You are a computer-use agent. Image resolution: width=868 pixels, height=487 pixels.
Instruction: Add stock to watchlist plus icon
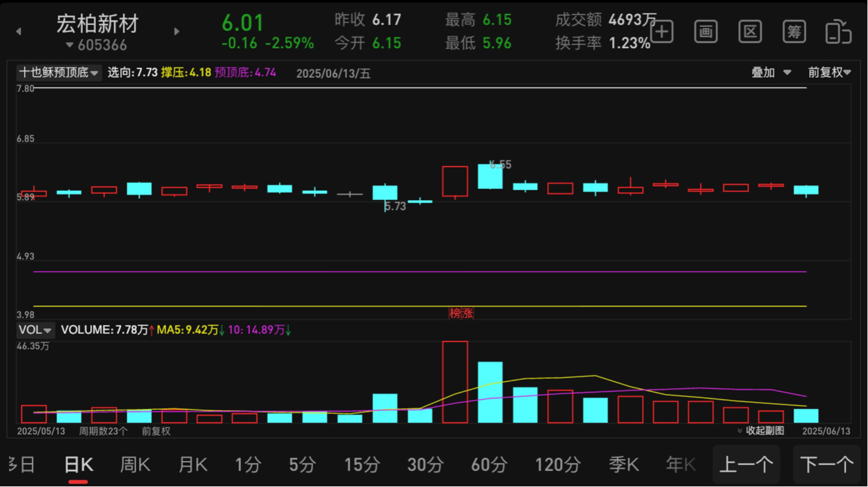pyautogui.click(x=662, y=31)
